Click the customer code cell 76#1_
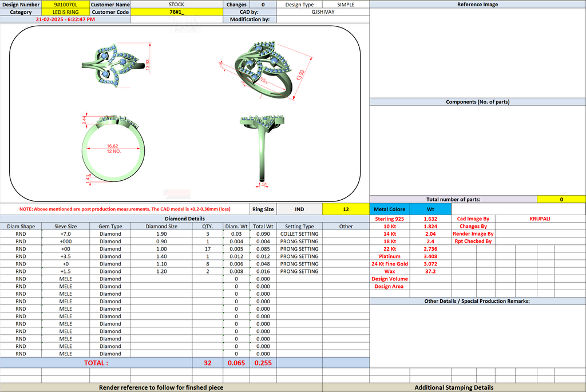This screenshot has height=392, width=586. point(176,12)
